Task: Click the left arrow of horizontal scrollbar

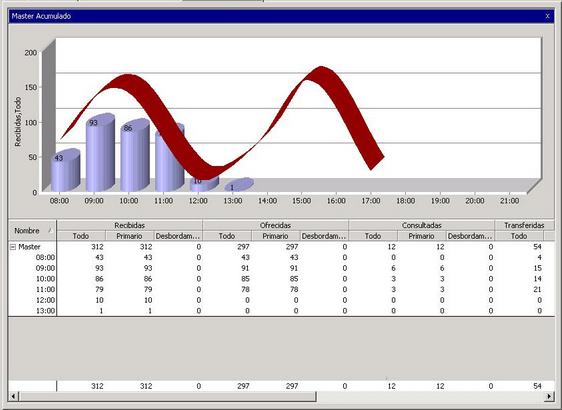Action: tap(14, 396)
